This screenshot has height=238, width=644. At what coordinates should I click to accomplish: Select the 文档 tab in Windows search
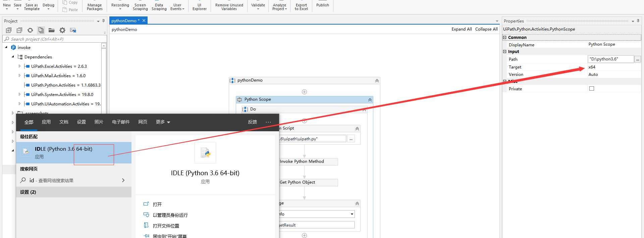click(64, 122)
